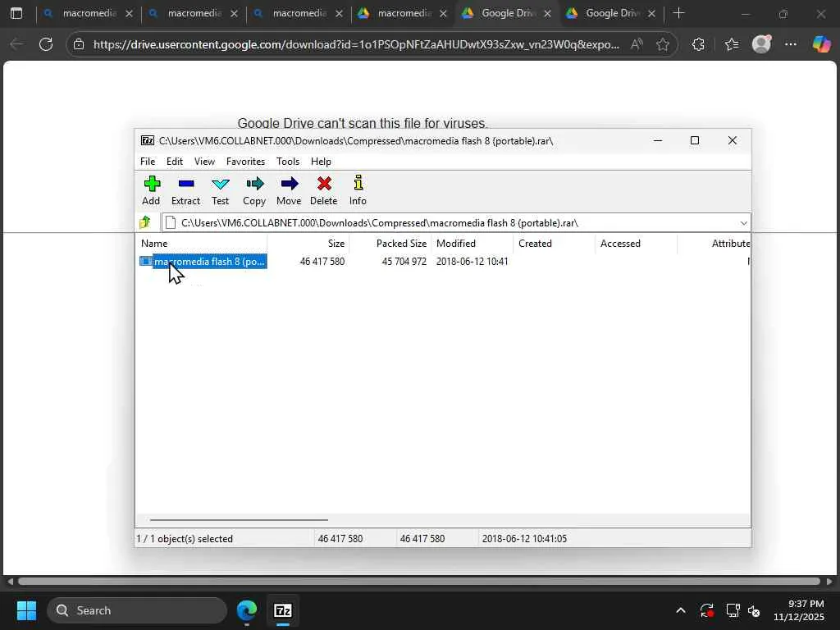Open the Tools menu

point(288,162)
